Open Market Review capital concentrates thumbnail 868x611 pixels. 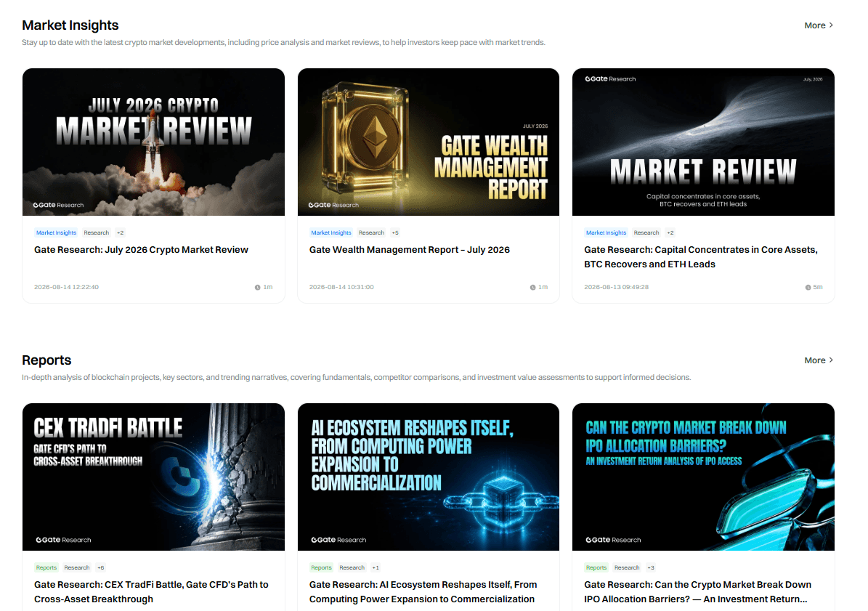[x=703, y=142]
